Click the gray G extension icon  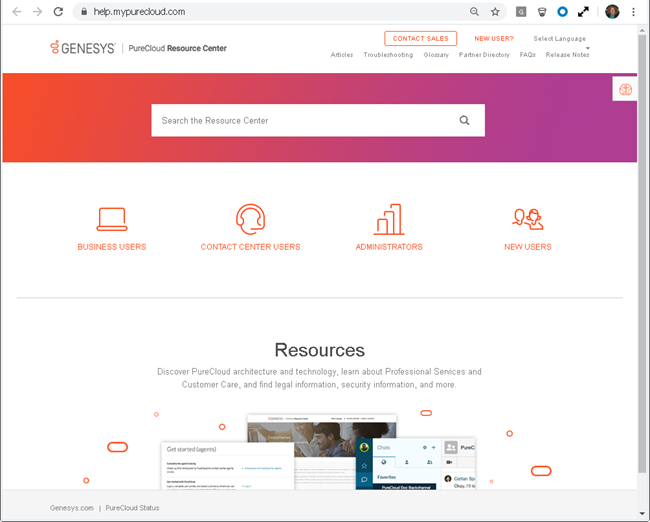521,12
